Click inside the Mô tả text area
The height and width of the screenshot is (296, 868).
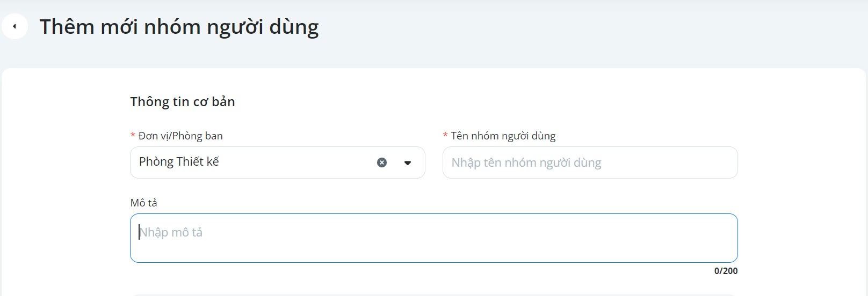433,238
